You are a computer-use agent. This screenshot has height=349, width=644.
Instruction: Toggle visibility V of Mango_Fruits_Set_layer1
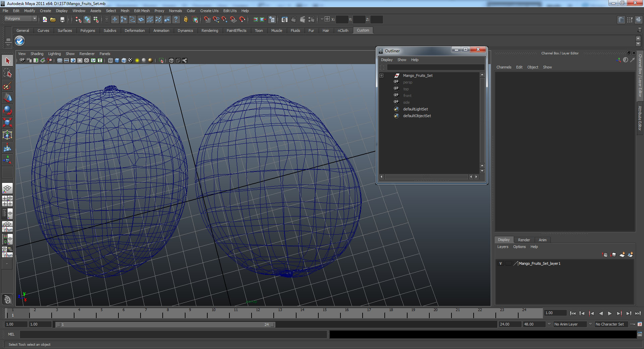(500, 263)
